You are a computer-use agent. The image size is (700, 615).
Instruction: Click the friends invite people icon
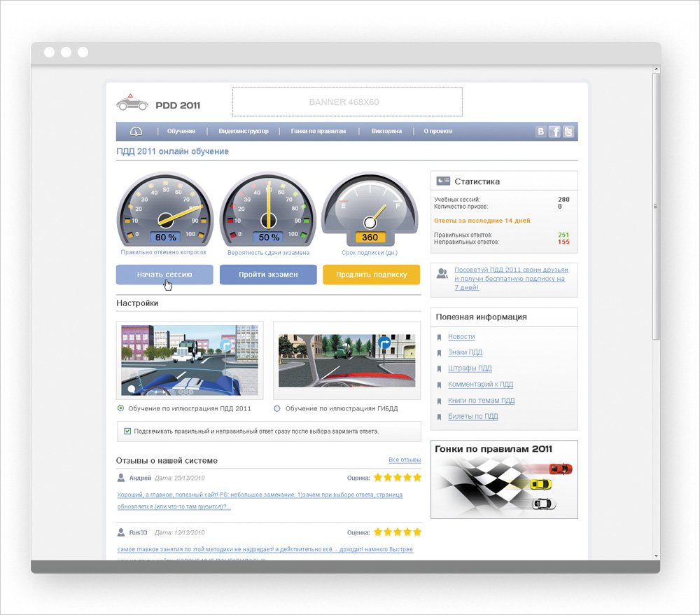(x=442, y=274)
